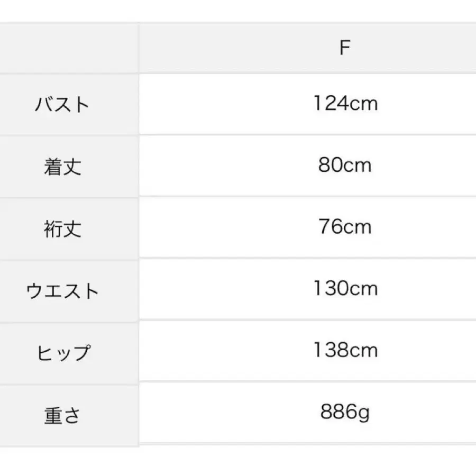Click the divider line between ウエスト and ヒップ labels
Viewport: 476px width, 476px height.
(x=69, y=322)
